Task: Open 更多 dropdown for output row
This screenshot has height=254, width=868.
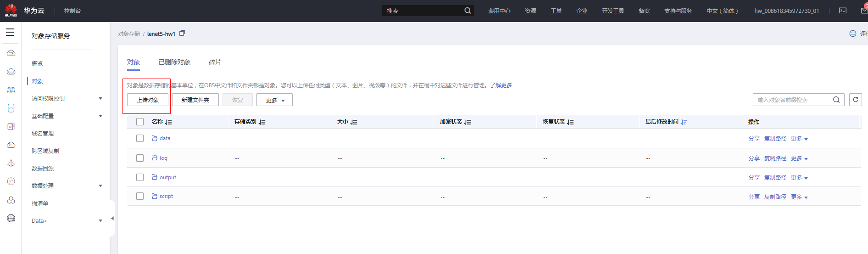Action: coord(799,178)
